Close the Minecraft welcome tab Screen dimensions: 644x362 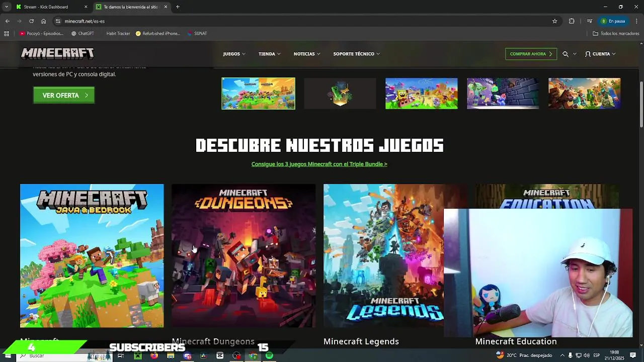166,7
